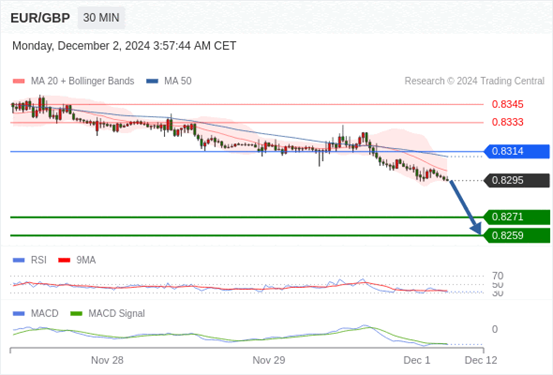Click the Dec 12 axis label

[481, 360]
